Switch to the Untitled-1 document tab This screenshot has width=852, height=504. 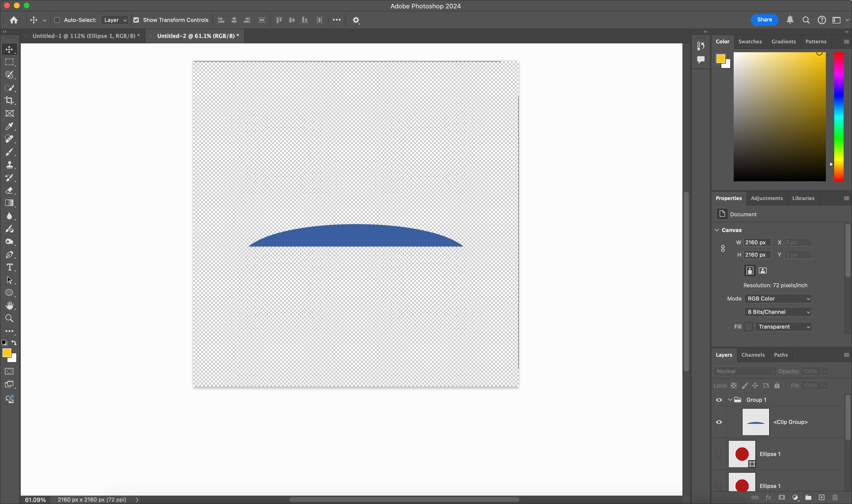[86, 36]
